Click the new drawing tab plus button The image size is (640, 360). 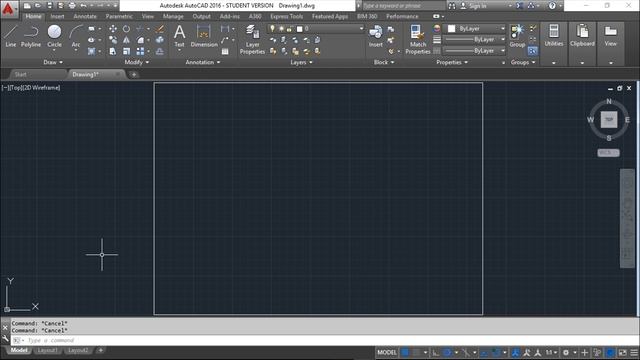(133, 74)
